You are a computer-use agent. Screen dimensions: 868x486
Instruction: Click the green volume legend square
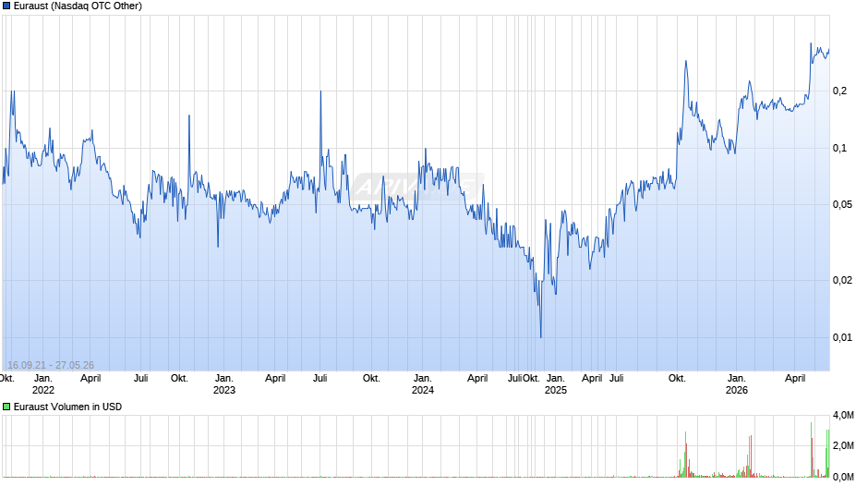pos(6,407)
